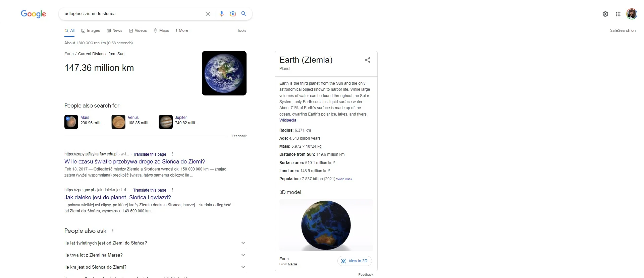Image resolution: width=644 pixels, height=278 pixels.
Task: Open options for zpe.gov.pl result
Action: [x=172, y=190]
